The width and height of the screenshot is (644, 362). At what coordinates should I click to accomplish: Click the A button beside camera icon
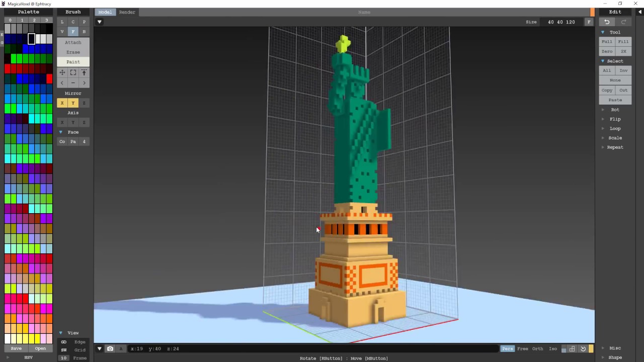pyautogui.click(x=121, y=348)
